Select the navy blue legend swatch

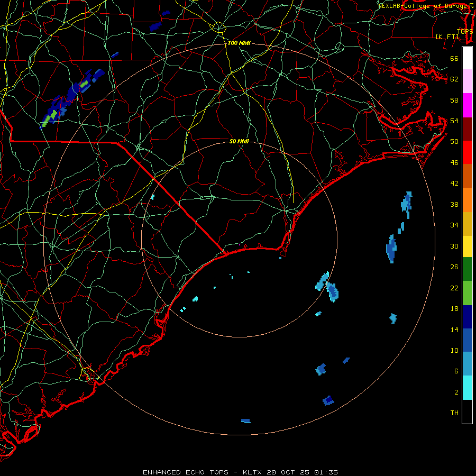(467, 317)
